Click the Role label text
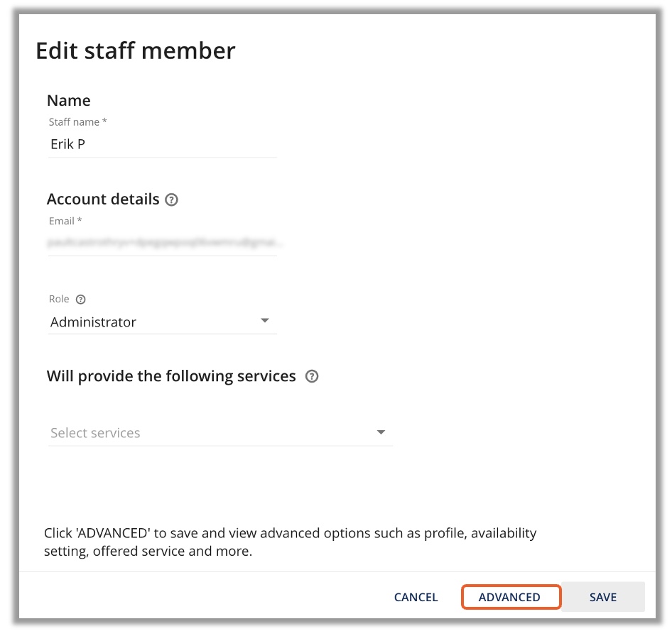The height and width of the screenshot is (636, 672). coord(59,300)
